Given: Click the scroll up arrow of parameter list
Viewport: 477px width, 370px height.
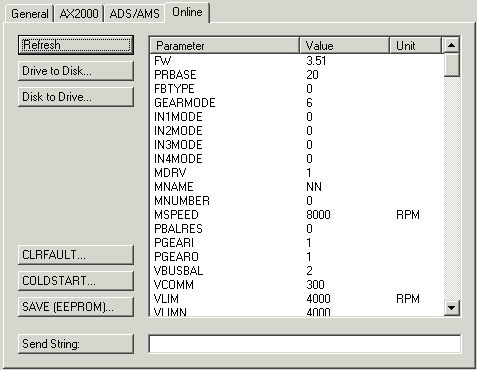Looking at the screenshot, I should [451, 45].
